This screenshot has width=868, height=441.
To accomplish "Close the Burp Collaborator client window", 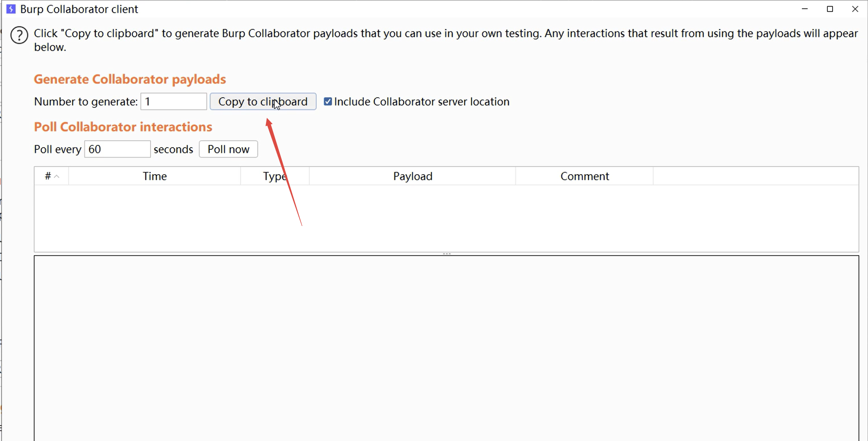I will pos(855,9).
